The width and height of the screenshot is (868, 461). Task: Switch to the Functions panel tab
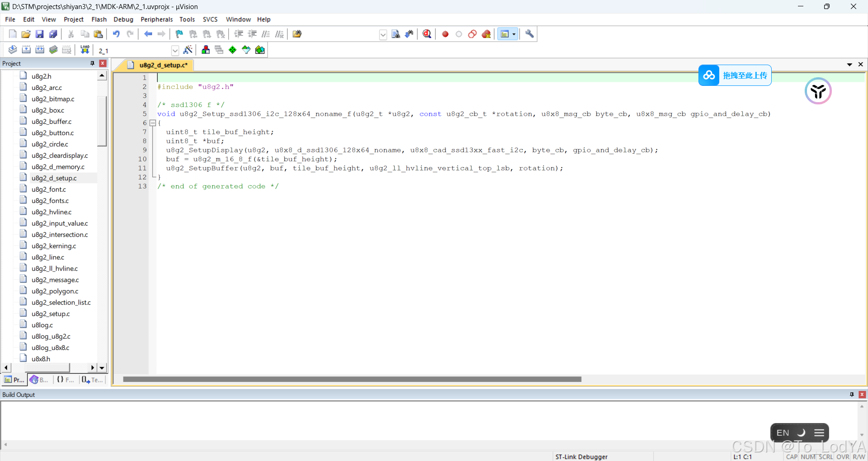point(65,380)
